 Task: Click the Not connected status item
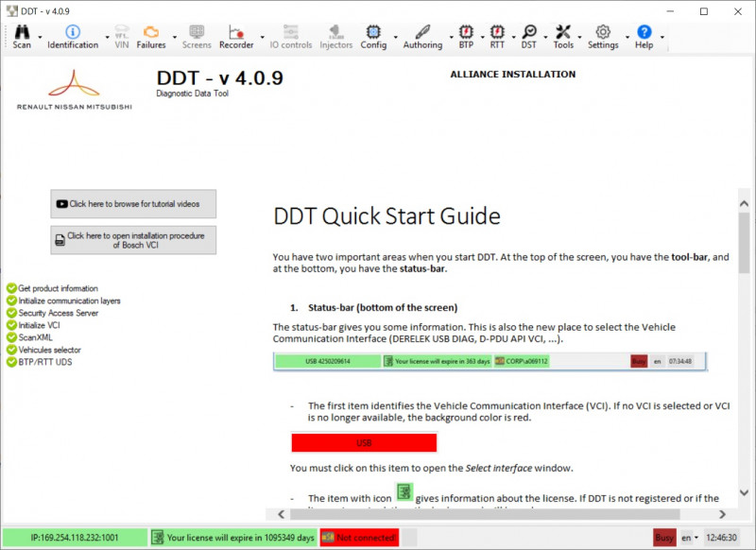tap(360, 537)
